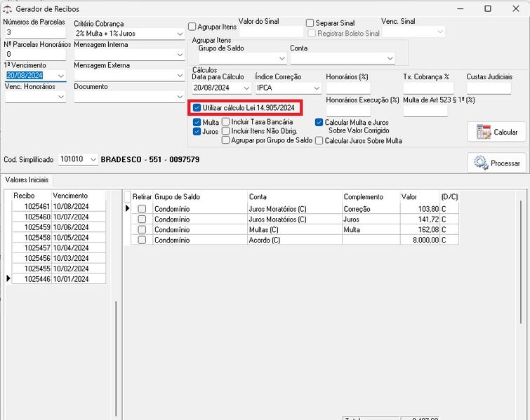
Task: Expand the Índice Correção IPCA dropdown
Action: 317,88
